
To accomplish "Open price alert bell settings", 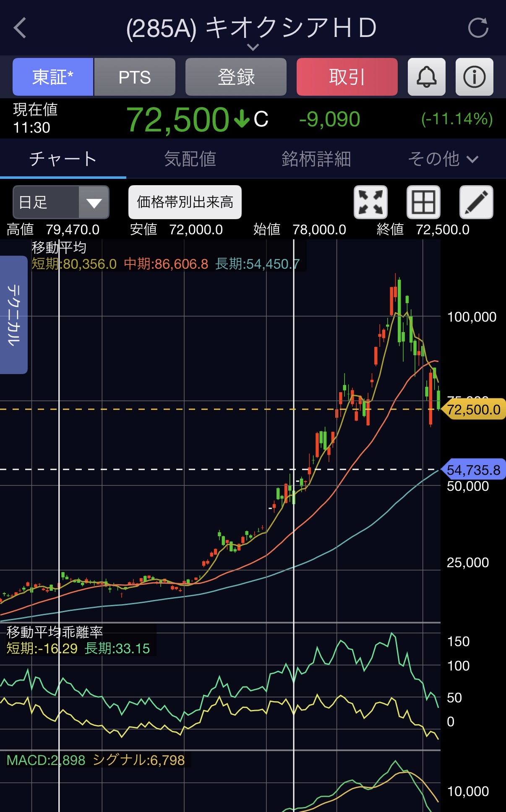I will click(x=426, y=77).
